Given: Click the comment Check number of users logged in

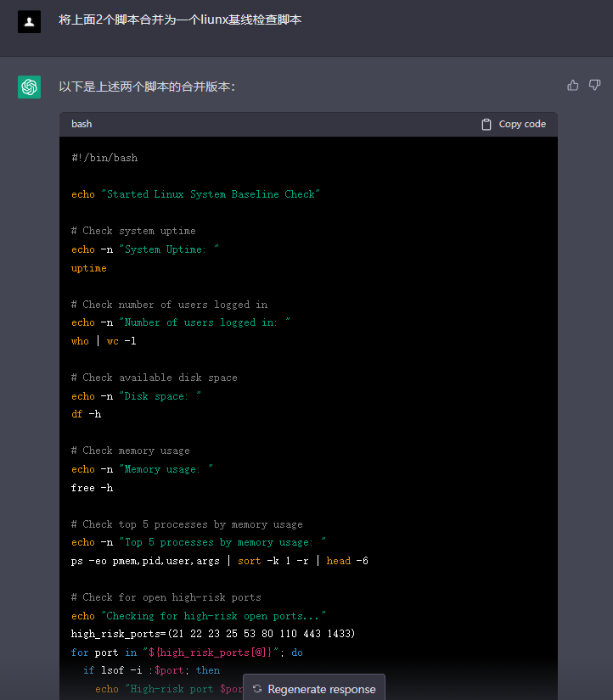Looking at the screenshot, I should point(169,305).
